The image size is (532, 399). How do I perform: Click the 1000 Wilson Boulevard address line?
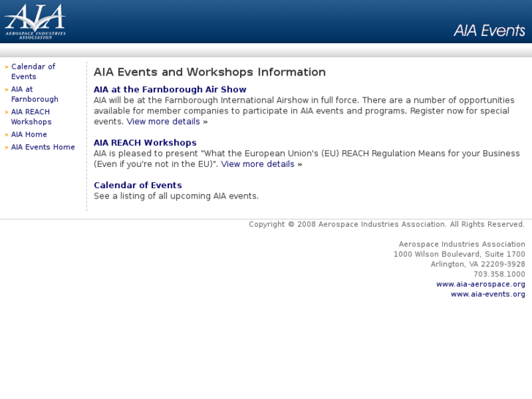pos(459,254)
